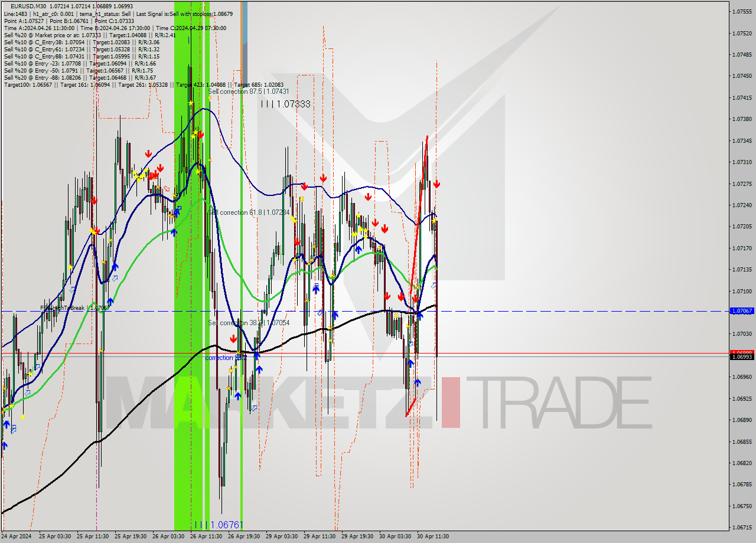Click the 1.07135 price axis label
This screenshot has height=543, width=756.
742,269
